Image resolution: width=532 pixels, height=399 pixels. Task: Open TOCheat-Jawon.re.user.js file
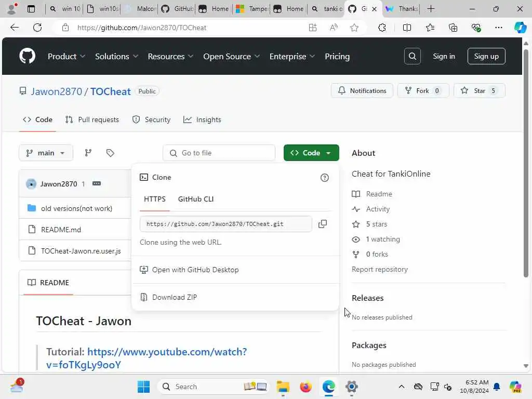coord(81,251)
